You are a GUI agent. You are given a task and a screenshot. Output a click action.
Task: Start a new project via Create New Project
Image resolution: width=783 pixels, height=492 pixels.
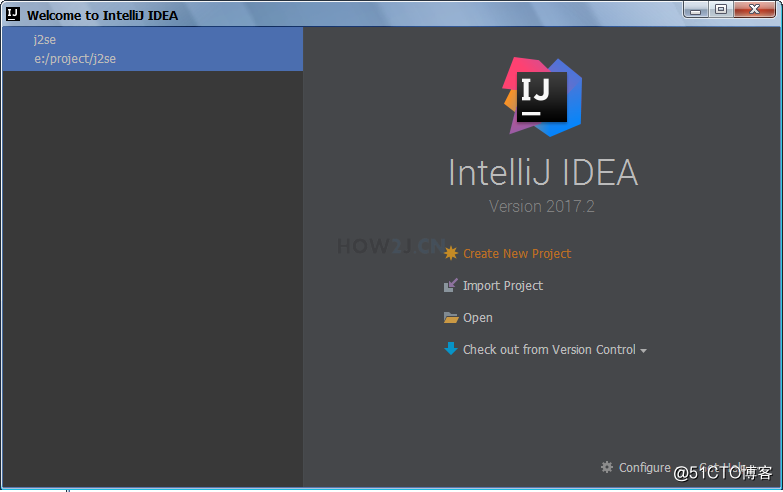pos(516,254)
